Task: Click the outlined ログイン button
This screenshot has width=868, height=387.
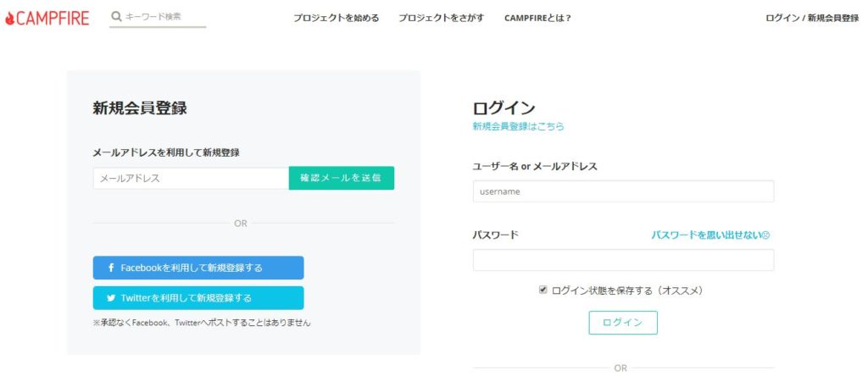Action: click(x=623, y=323)
